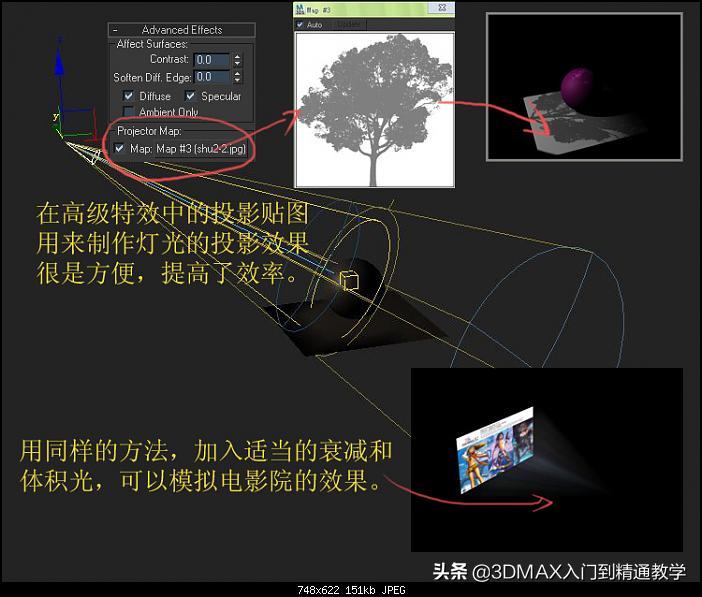Viewport: 702px width, 597px height.
Task: Toggle the Projector Map checkbox
Action: coord(119,148)
